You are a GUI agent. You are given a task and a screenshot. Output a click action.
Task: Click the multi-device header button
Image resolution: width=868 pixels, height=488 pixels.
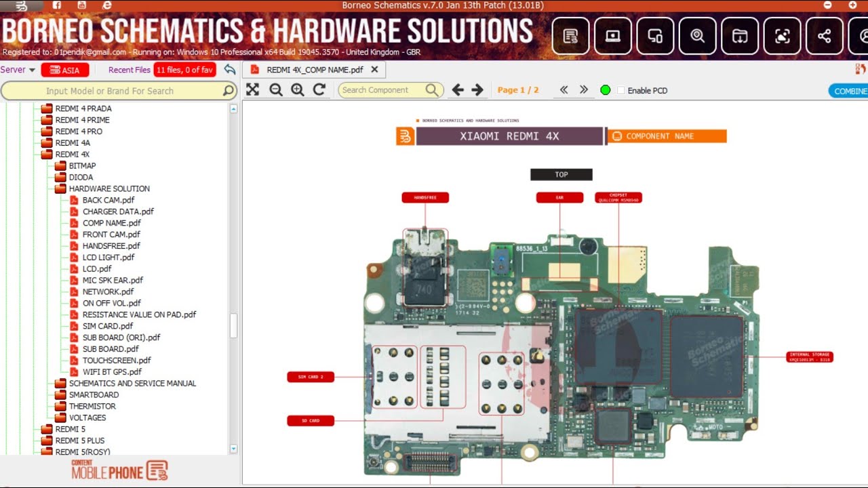(x=655, y=36)
